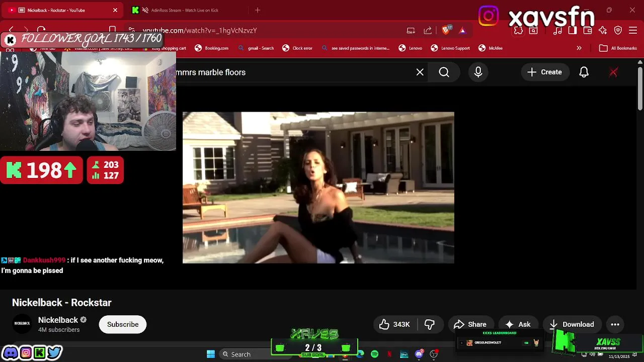Viewport: 644px width, 362px height.
Task: Click the YouTube search magnifier button
Action: (444, 72)
